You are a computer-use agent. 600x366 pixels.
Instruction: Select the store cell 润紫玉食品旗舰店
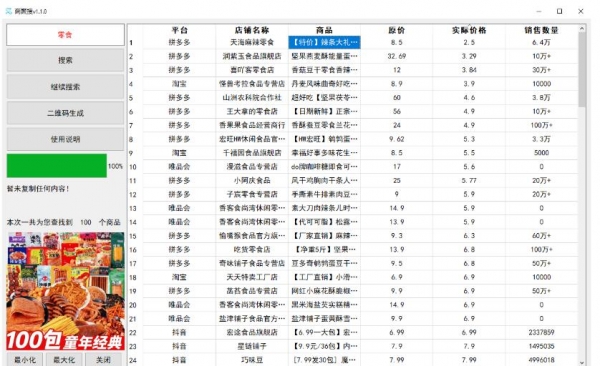[252, 56]
